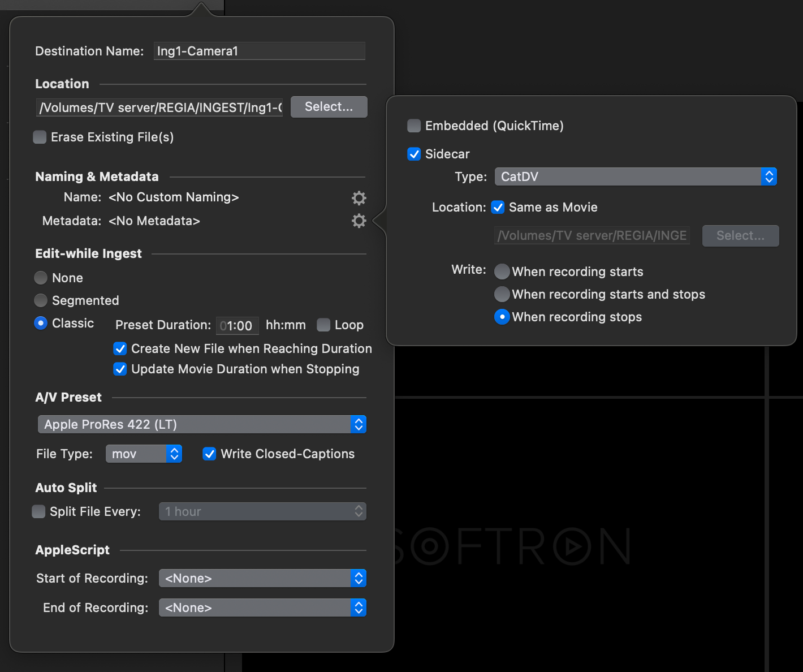
Task: Toggle Write Closed-Captions checkbox
Action: 209,454
